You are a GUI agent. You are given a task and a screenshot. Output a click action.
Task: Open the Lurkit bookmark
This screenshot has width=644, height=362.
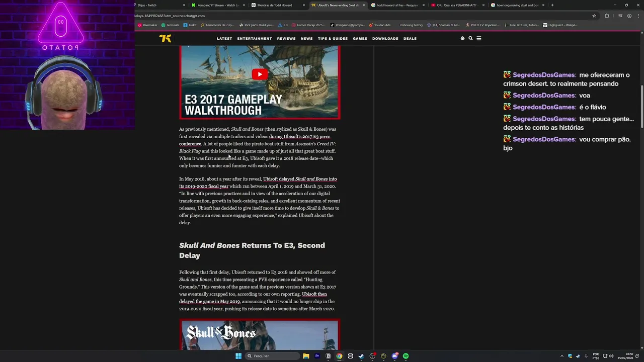click(x=190, y=25)
